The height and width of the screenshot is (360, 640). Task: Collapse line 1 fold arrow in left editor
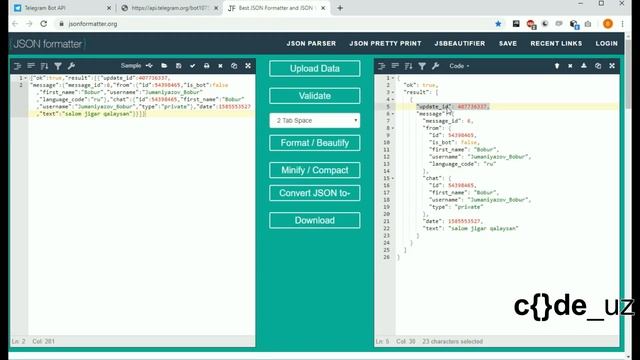[x=26, y=78]
